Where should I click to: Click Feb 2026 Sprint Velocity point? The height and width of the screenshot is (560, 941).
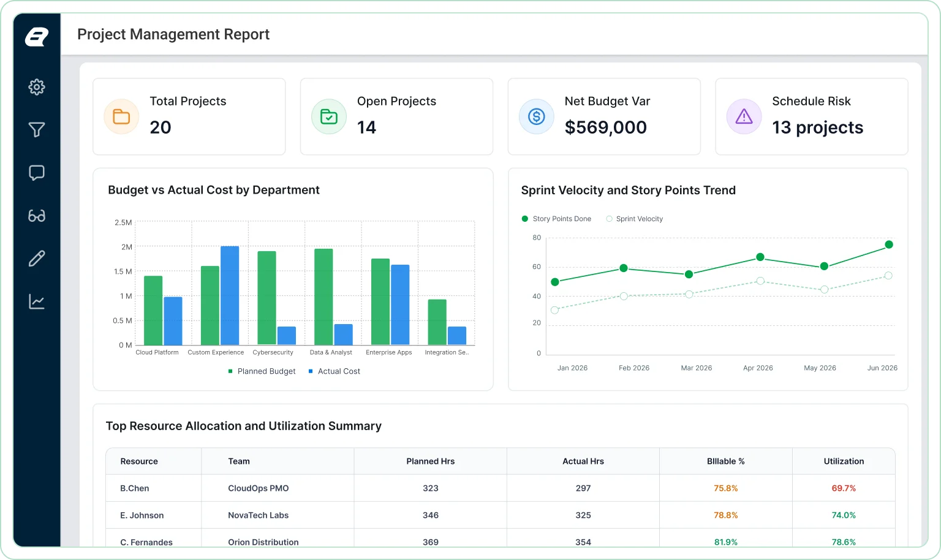click(x=624, y=296)
